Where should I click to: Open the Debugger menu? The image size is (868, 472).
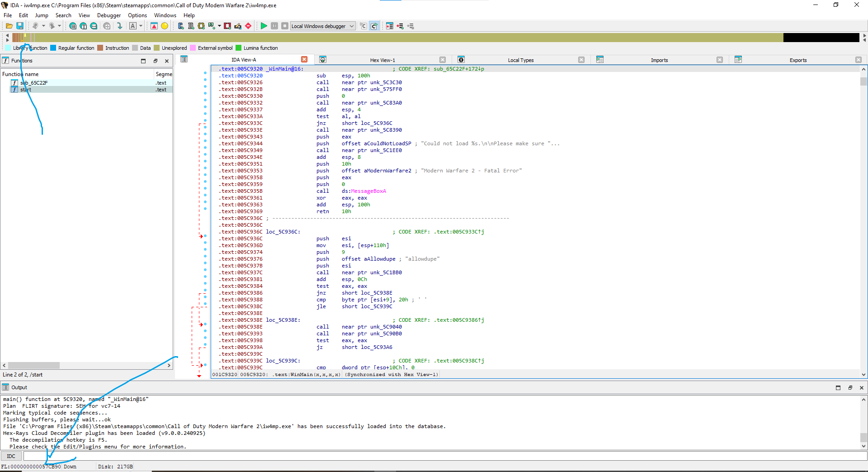click(109, 15)
